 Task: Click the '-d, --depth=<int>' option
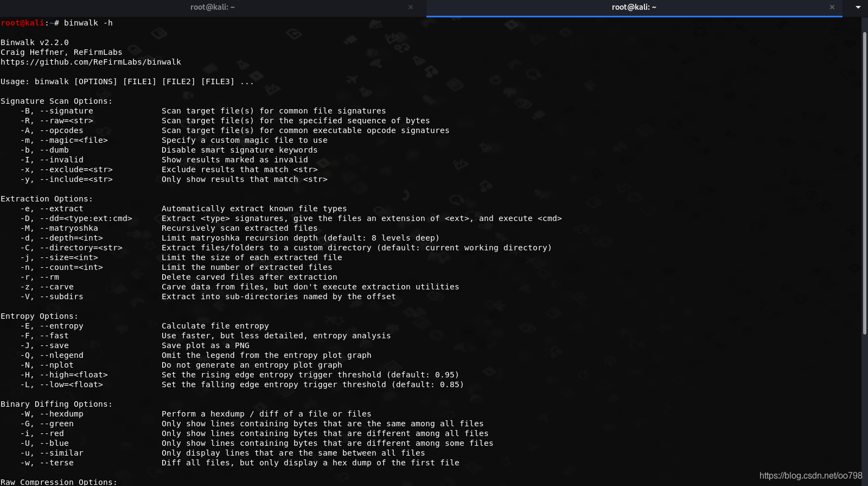tap(62, 238)
